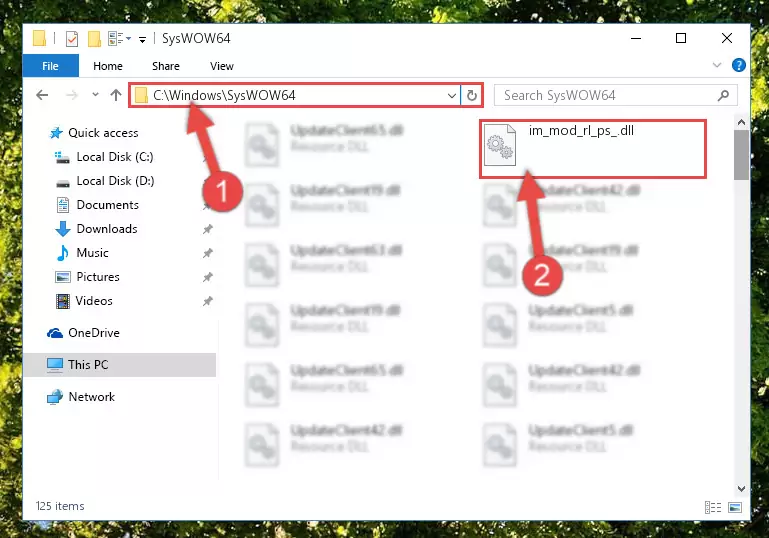Open Local Disk (D:) in sidebar
Image resolution: width=769 pixels, height=538 pixels.
(x=115, y=181)
